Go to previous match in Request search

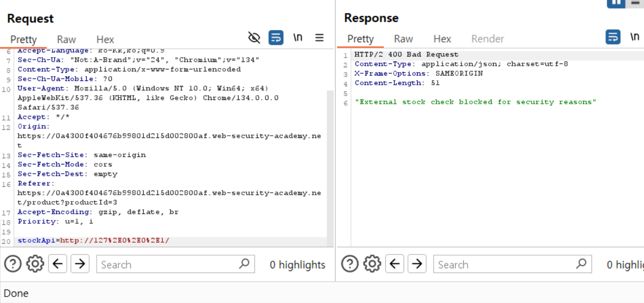[58, 263]
